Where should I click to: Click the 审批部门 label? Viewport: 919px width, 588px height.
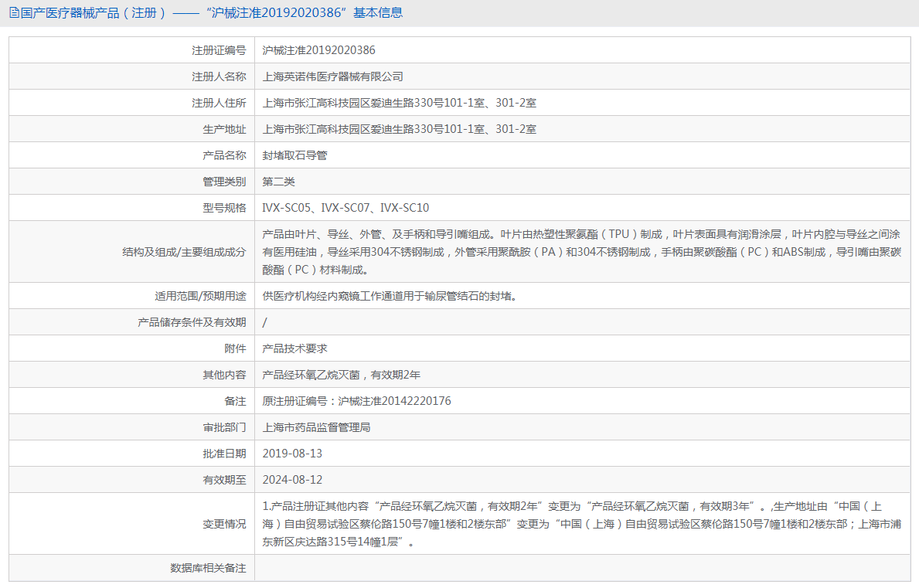pos(224,427)
